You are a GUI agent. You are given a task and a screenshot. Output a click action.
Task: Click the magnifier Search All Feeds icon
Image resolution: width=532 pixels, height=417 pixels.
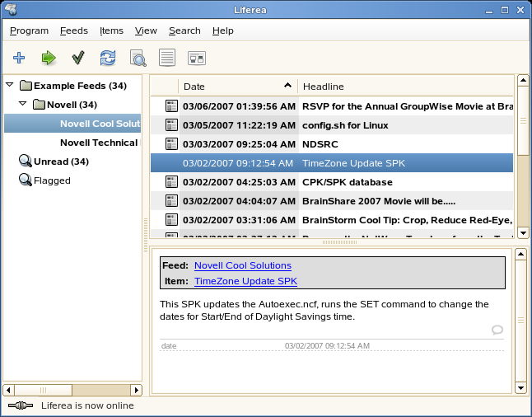tap(138, 58)
